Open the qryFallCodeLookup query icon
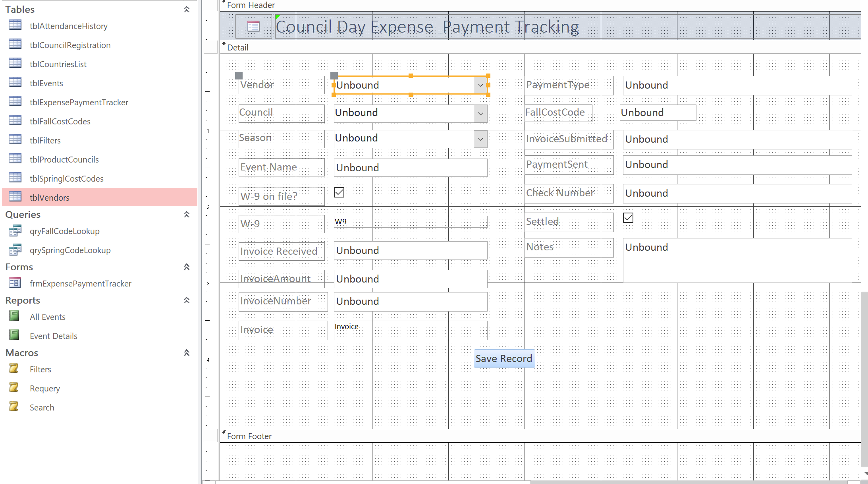The height and width of the screenshot is (484, 868). coord(15,231)
